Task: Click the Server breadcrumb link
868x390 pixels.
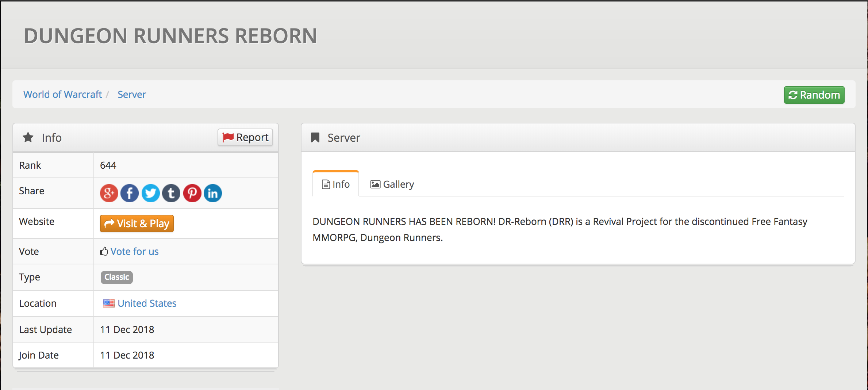Action: tap(131, 95)
